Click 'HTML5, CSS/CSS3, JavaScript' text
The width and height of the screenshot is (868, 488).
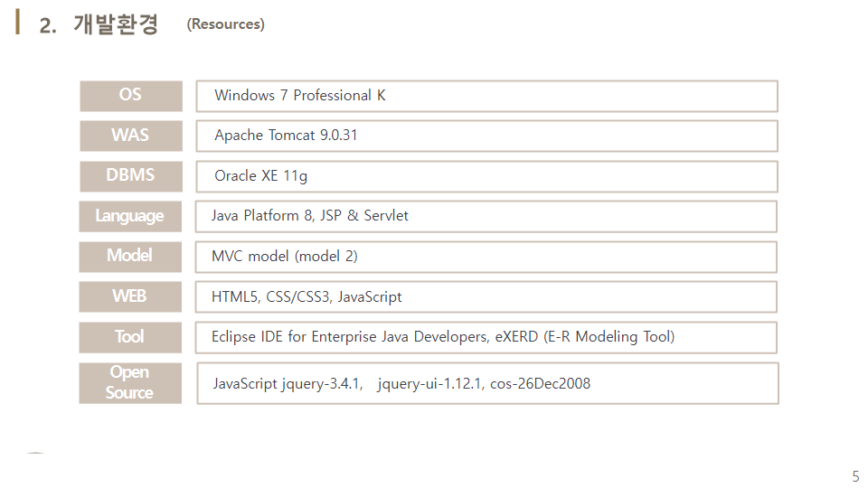[x=307, y=297]
